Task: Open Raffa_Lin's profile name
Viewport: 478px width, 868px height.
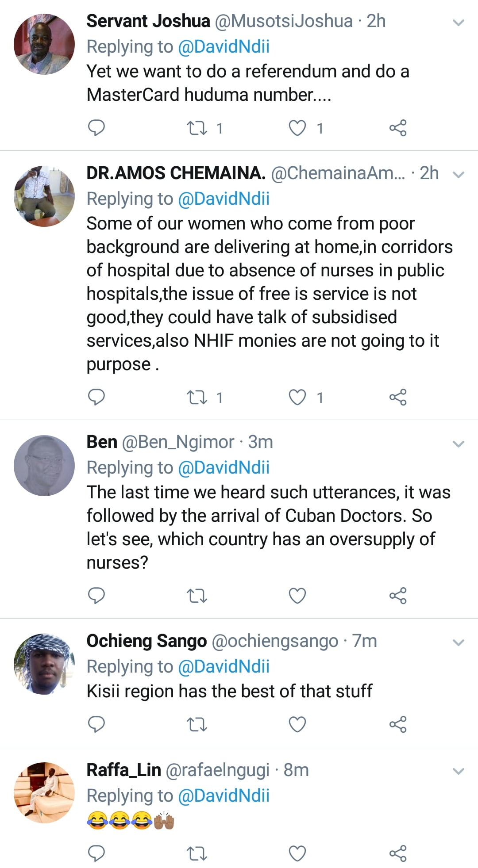Action: coord(123,770)
